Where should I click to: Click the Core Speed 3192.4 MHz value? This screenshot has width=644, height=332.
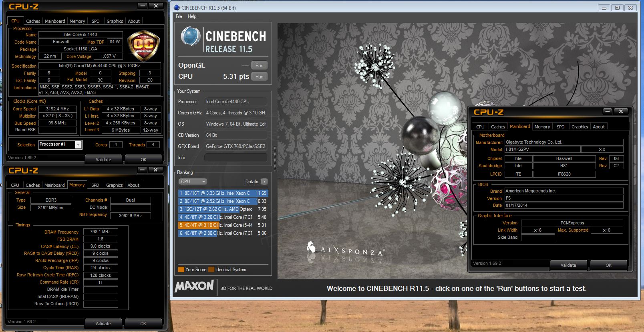tap(58, 109)
